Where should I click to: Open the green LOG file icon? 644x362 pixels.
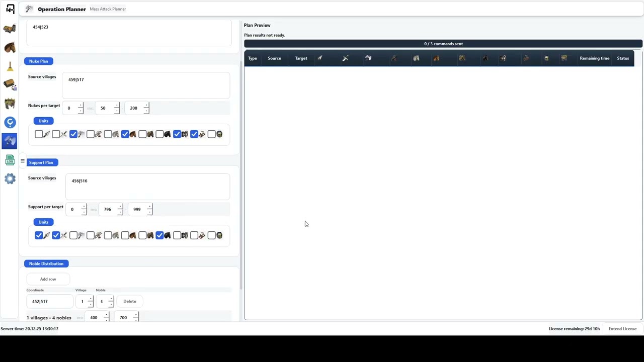pyautogui.click(x=10, y=160)
